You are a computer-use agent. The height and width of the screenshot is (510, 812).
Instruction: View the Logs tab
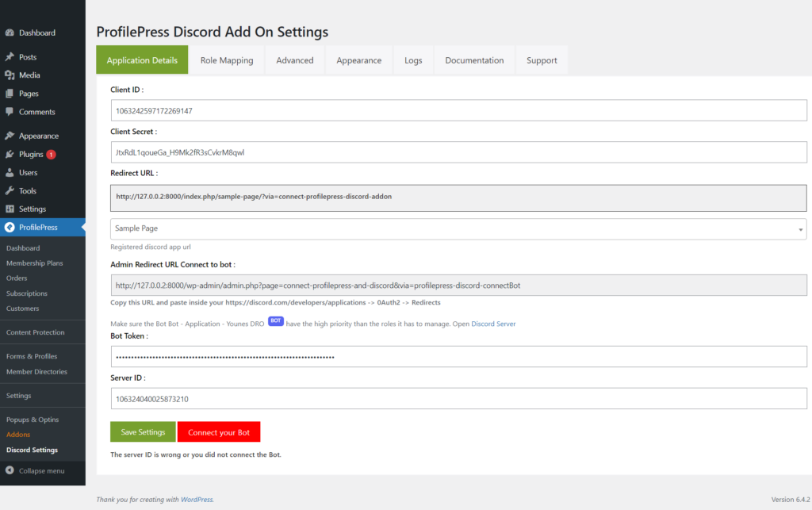(x=413, y=60)
